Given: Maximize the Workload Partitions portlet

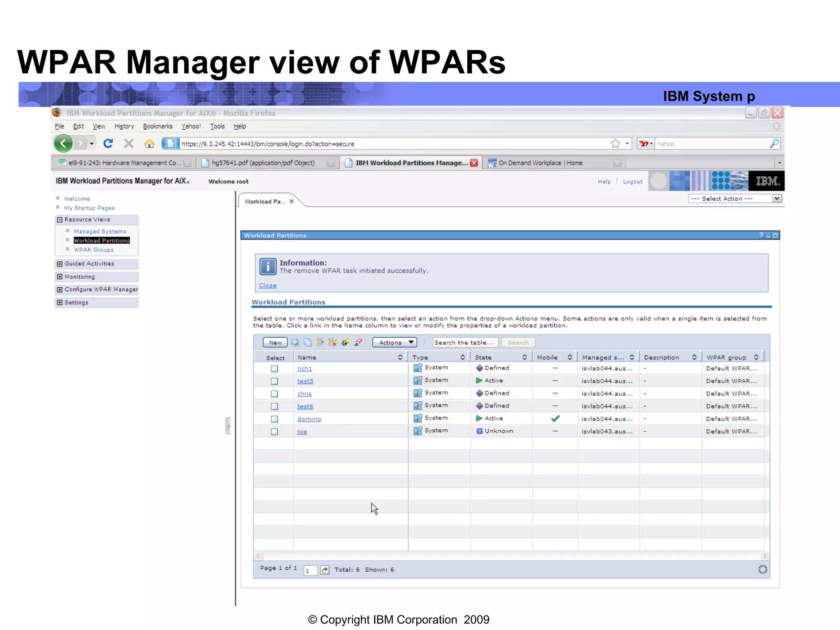Looking at the screenshot, I should [775, 235].
